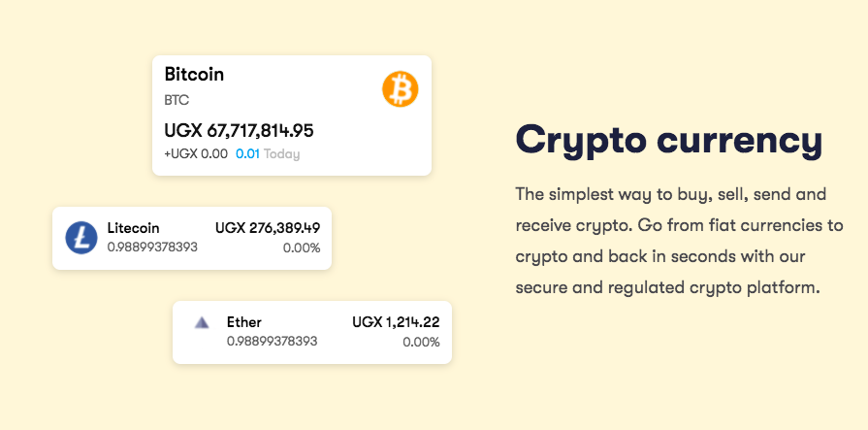Click the UGX 1,214.22 Ether price
This screenshot has height=430, width=868.
(x=396, y=322)
